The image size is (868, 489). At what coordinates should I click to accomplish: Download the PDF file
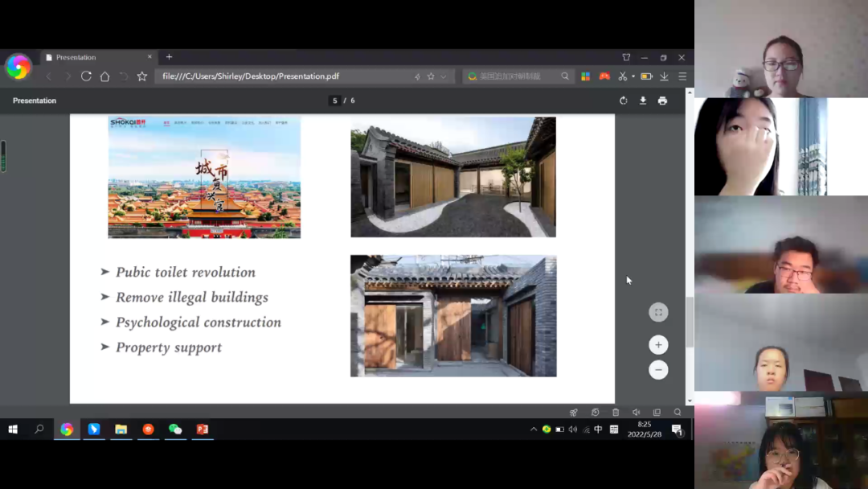pos(643,101)
